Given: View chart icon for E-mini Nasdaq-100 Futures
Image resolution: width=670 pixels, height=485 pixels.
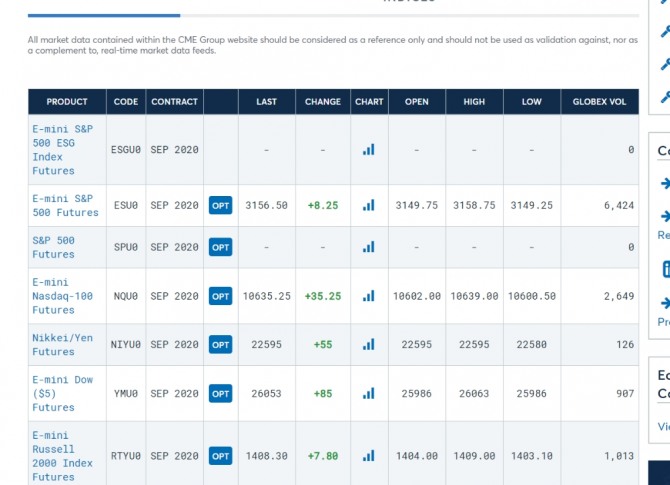Looking at the screenshot, I should coord(369,296).
